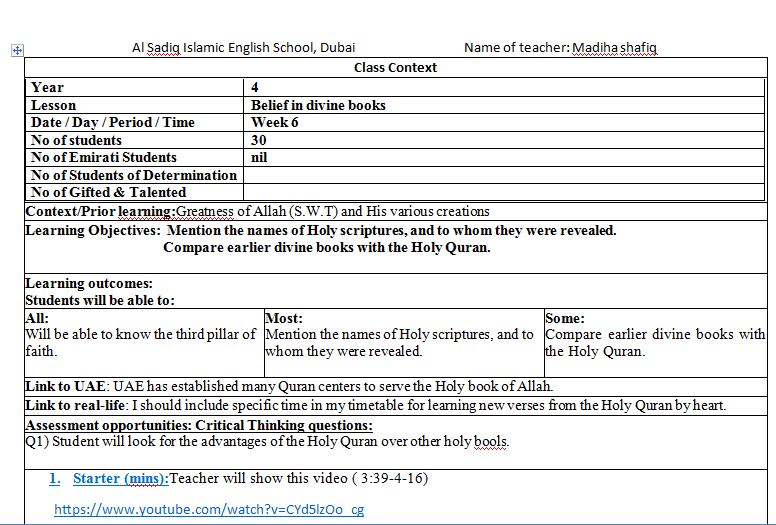Click the Emirati students cell showing 'nil'
Screen dimensions: 776x525
(x=259, y=158)
